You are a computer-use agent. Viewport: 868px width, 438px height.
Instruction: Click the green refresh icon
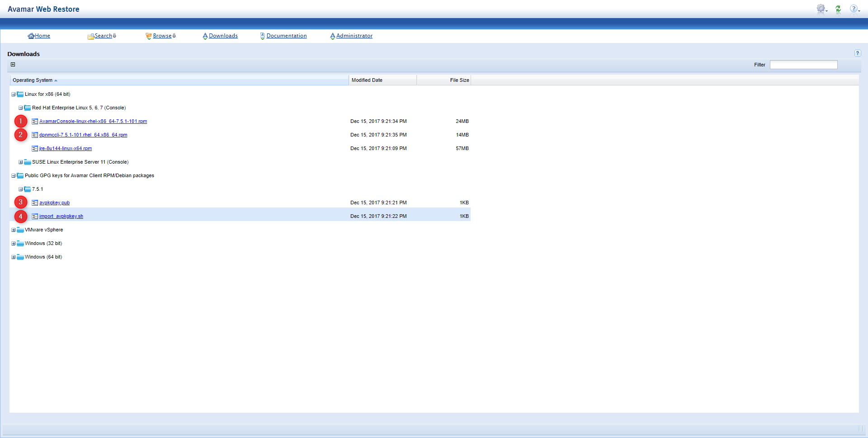pyautogui.click(x=838, y=9)
